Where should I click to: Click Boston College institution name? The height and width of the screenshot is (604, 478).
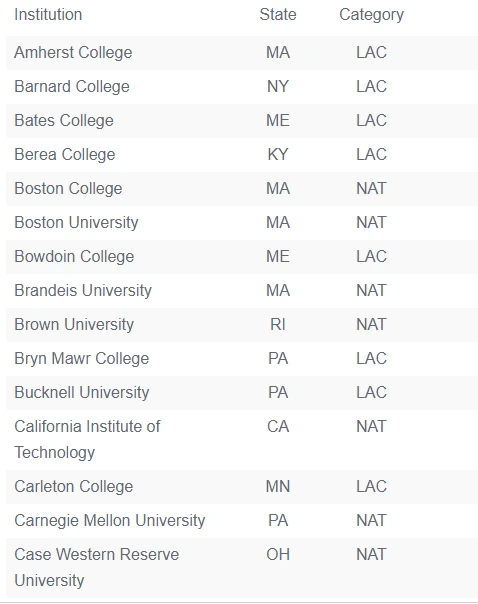[68, 189]
